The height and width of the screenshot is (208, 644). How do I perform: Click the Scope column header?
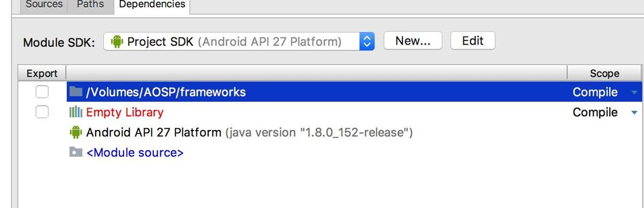tap(604, 73)
